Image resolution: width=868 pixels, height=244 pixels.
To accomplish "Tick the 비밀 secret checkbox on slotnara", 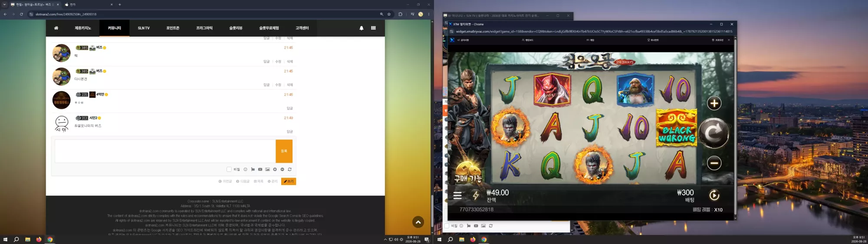I will [229, 169].
